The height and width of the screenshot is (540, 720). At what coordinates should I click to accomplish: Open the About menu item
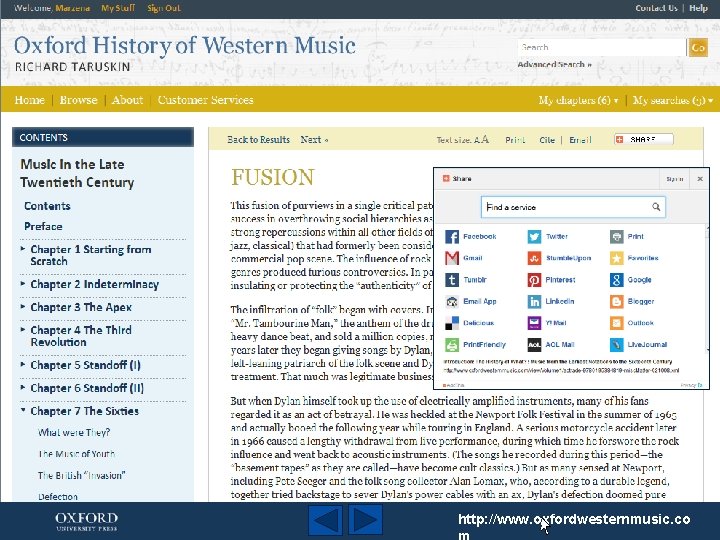[x=127, y=100]
